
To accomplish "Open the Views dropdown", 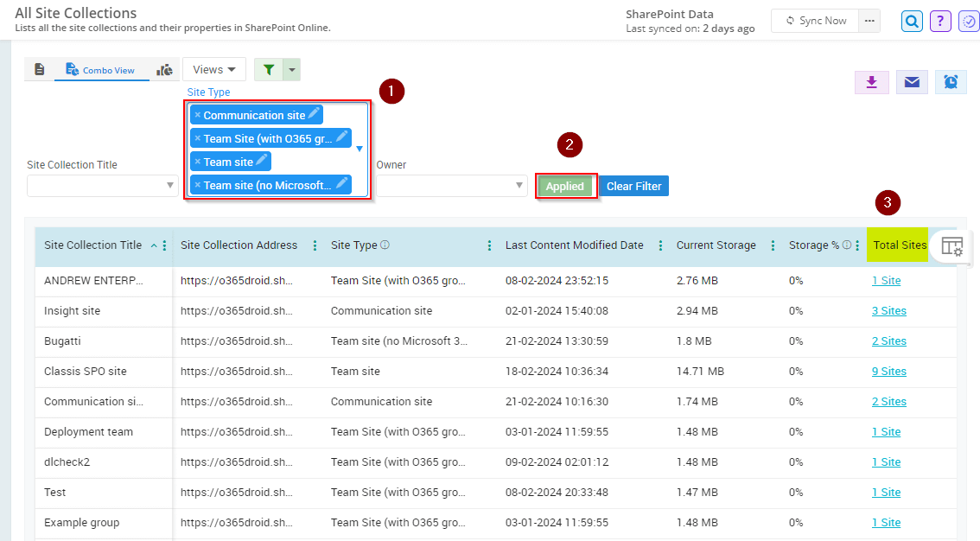I will [213, 68].
